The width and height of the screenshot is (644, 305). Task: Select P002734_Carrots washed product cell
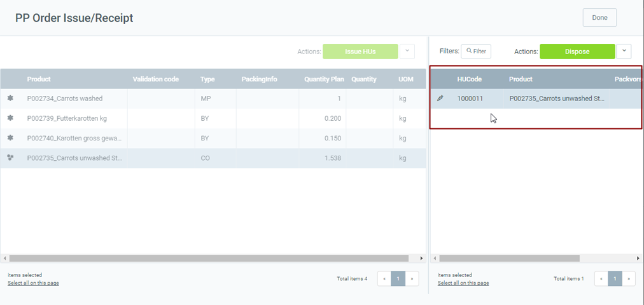tap(74, 98)
